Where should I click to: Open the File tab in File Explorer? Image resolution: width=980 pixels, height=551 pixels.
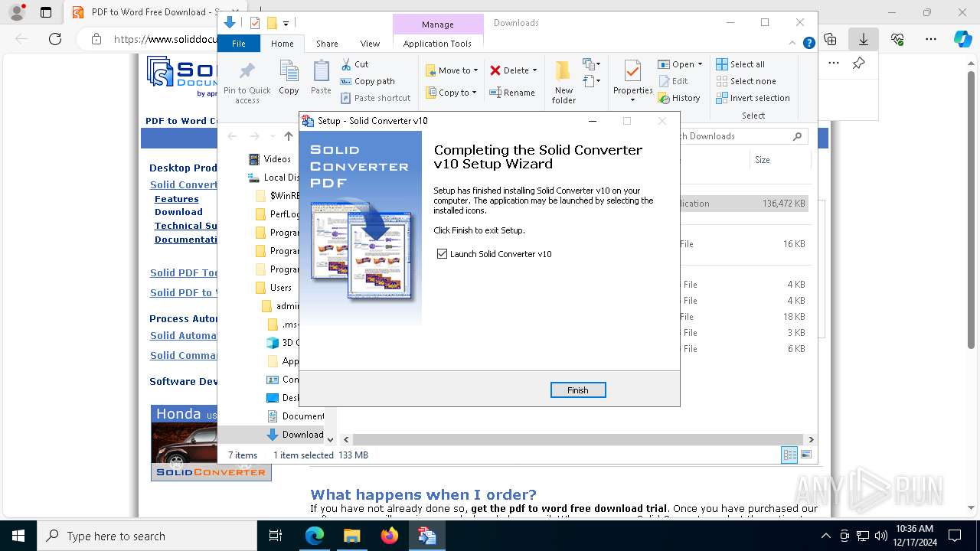click(x=239, y=44)
